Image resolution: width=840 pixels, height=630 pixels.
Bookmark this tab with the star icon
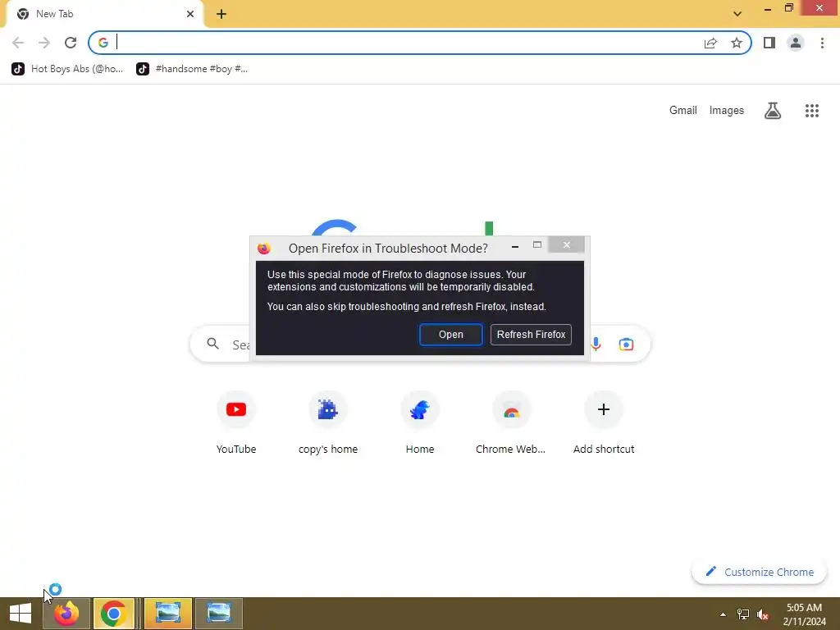tap(737, 43)
